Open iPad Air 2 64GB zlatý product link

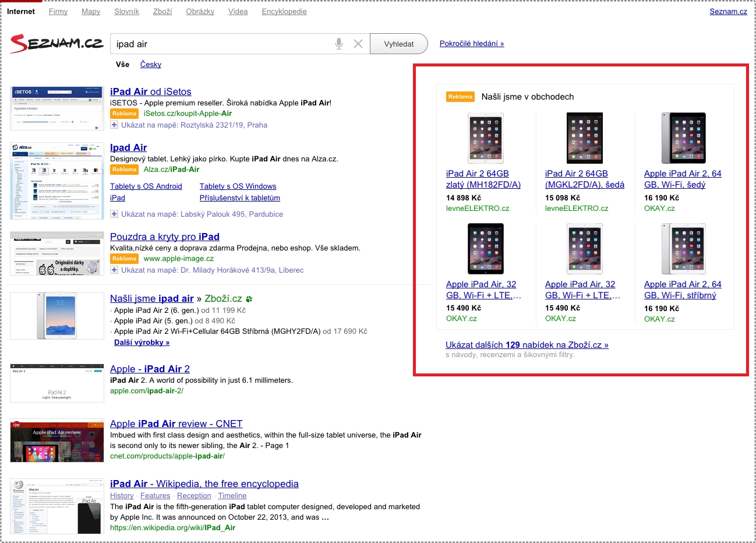pos(483,179)
